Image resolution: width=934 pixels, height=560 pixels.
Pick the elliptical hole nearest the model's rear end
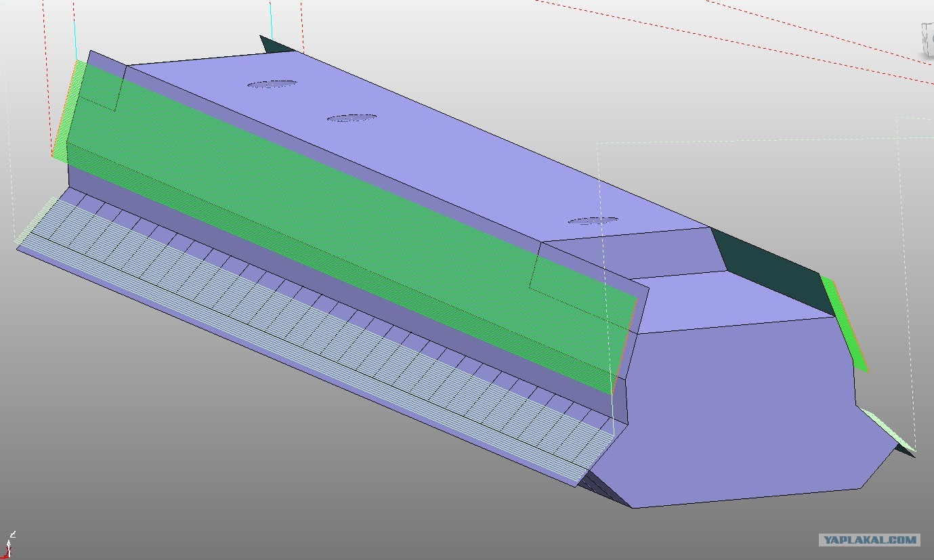tap(272, 84)
